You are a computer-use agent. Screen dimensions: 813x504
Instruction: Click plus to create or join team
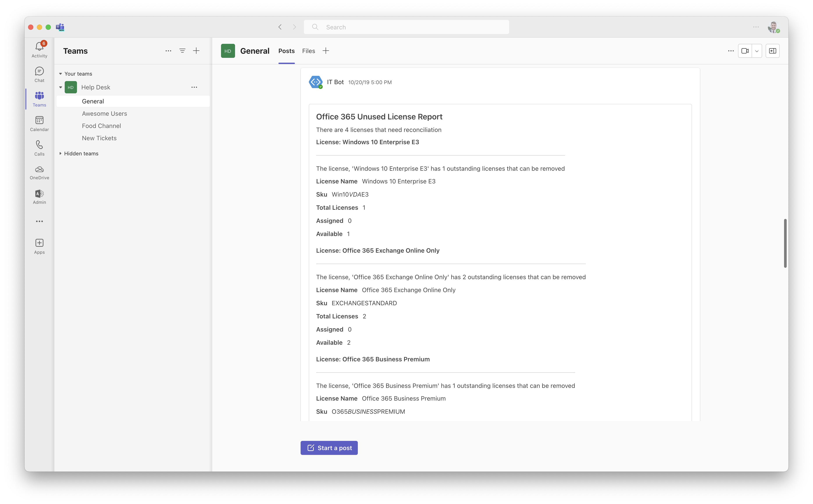pyautogui.click(x=196, y=51)
